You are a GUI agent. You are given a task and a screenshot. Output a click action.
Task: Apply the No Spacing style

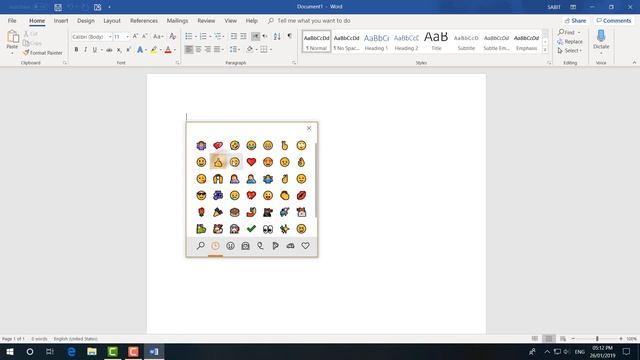(347, 41)
